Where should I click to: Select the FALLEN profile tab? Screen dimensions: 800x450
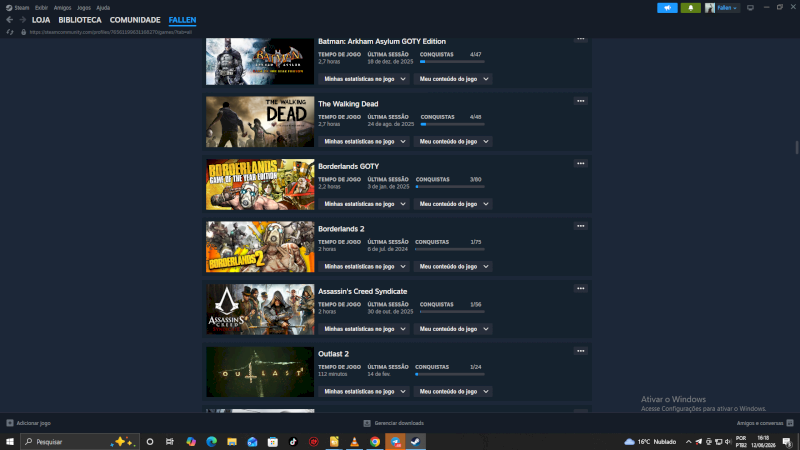(182, 20)
